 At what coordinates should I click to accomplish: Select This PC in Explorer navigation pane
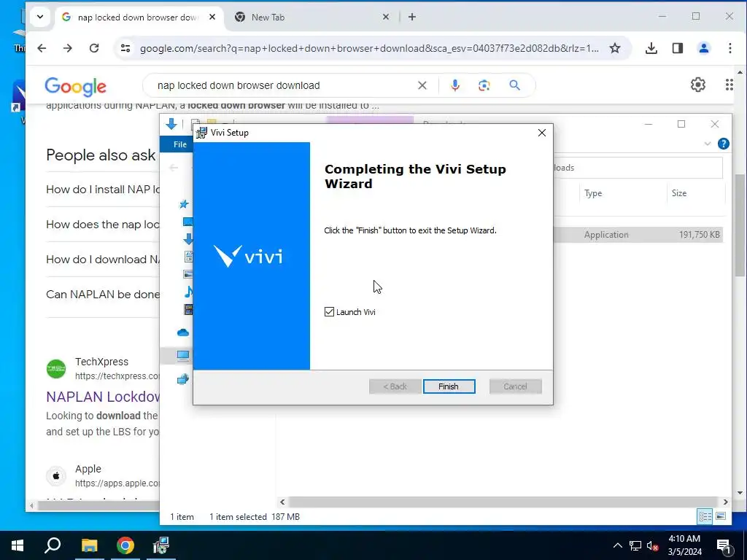pyautogui.click(x=183, y=356)
